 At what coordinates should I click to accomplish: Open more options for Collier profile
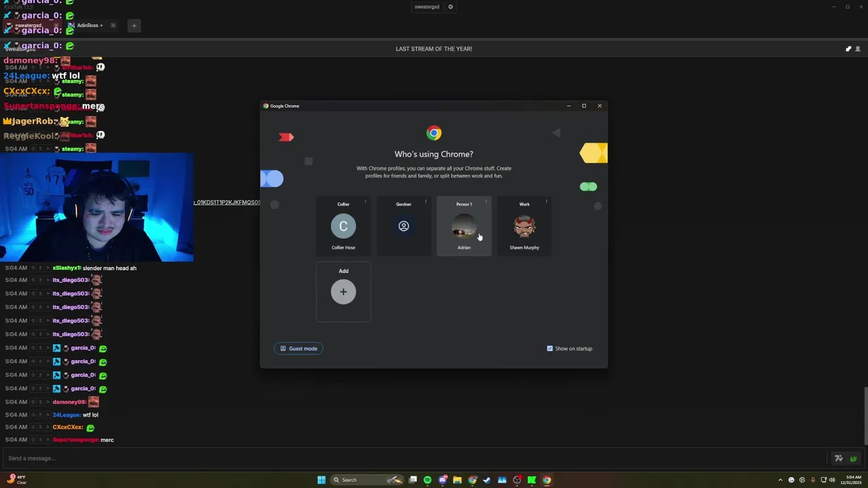coord(365,202)
